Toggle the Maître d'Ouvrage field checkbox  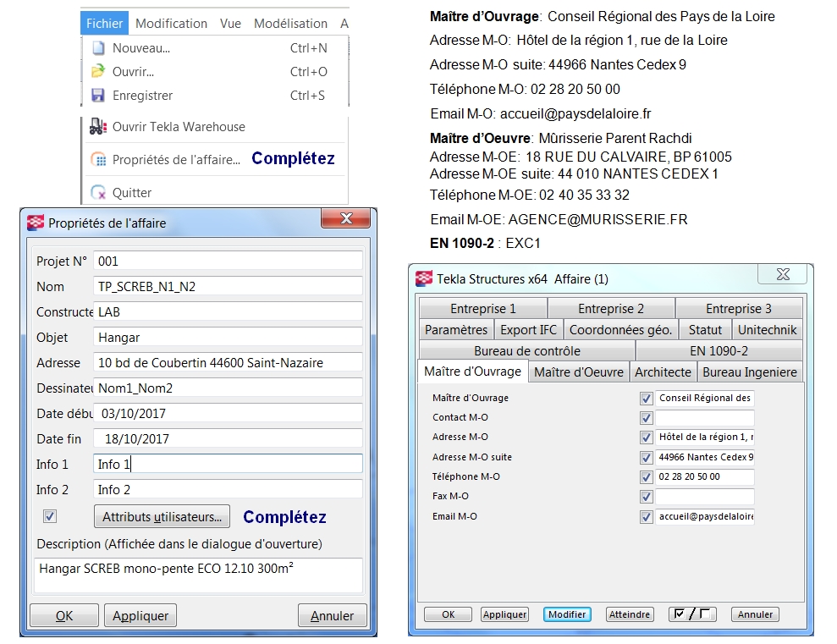(x=647, y=399)
